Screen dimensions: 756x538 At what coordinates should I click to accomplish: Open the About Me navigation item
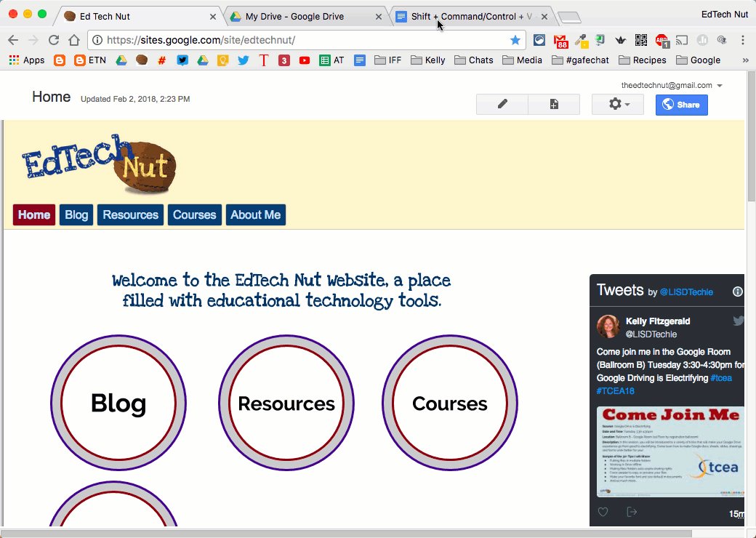(x=256, y=215)
